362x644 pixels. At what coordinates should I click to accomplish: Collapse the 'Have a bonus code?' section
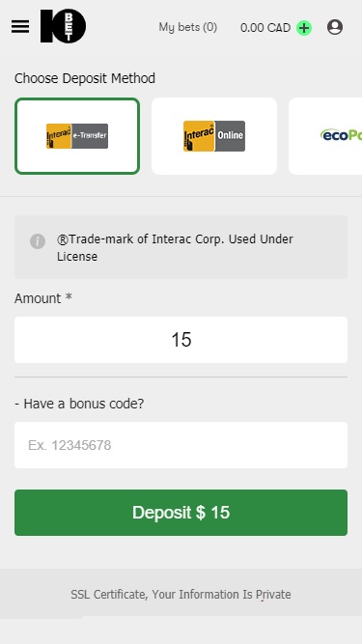click(x=79, y=404)
